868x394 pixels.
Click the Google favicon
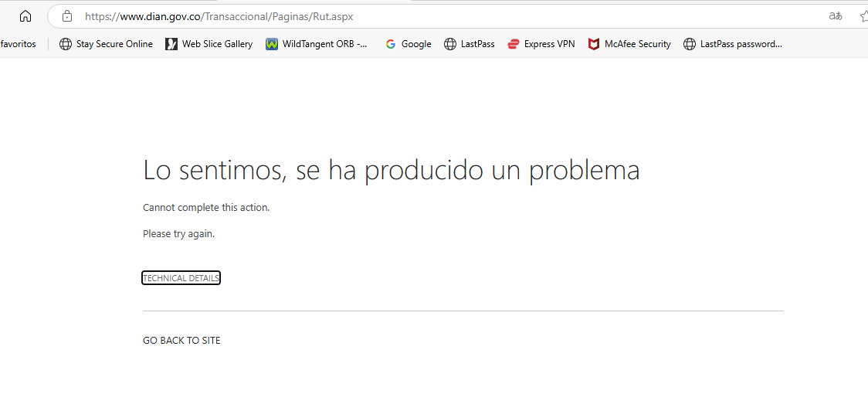point(391,44)
